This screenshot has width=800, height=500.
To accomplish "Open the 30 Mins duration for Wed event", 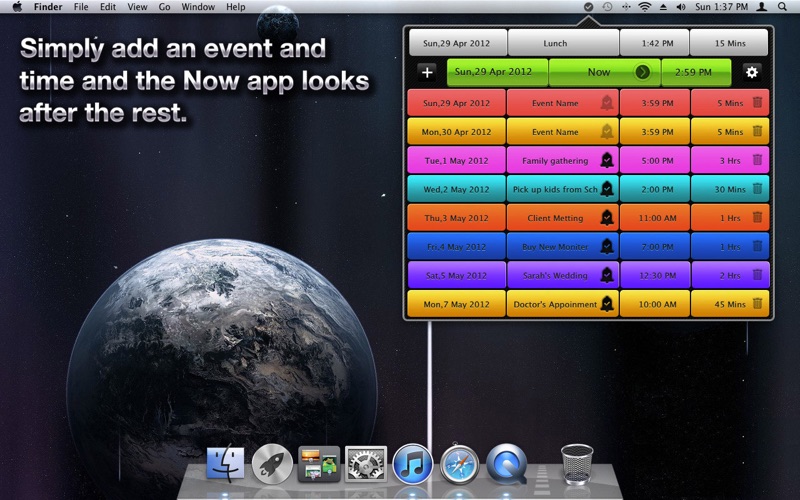I will coord(729,189).
